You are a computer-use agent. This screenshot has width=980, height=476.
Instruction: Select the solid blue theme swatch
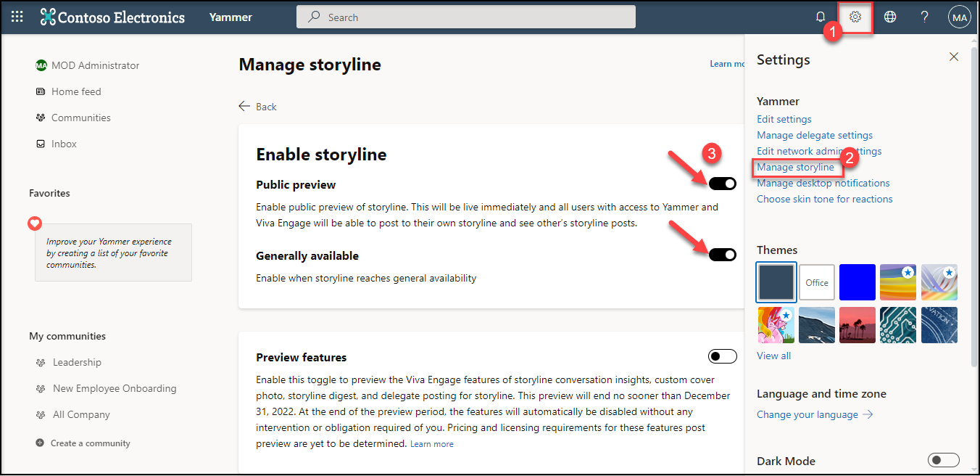[x=857, y=282]
